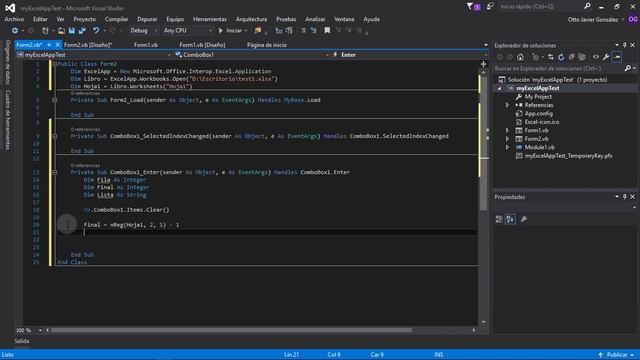The width and height of the screenshot is (640, 360).
Task: Select Excel-icon.ico in Solution Explorer
Action: click(542, 122)
